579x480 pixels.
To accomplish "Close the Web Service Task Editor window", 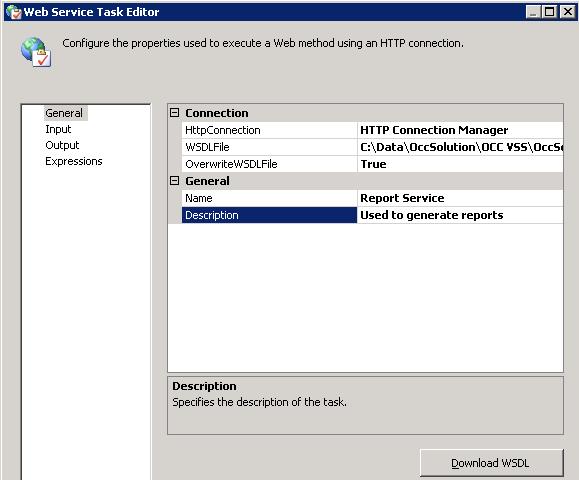I will pyautogui.click(x=567, y=12).
